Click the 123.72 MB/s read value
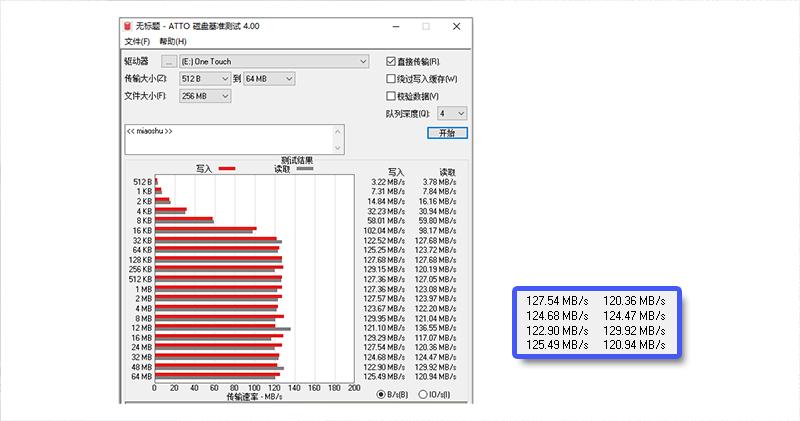The height and width of the screenshot is (421, 800). tap(435, 250)
